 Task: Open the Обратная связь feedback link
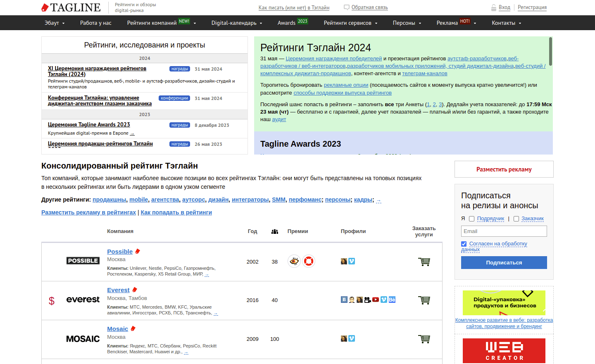(369, 7)
